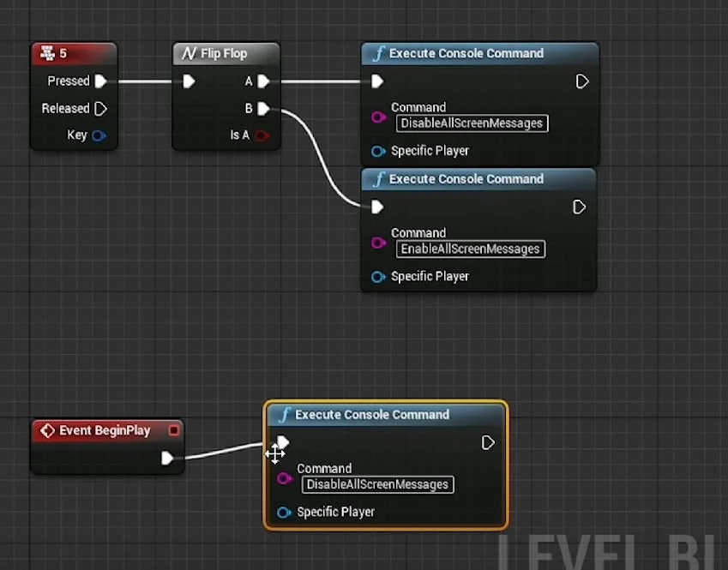
Task: Click the A output pin on the Flip Flop node
Action: click(263, 81)
